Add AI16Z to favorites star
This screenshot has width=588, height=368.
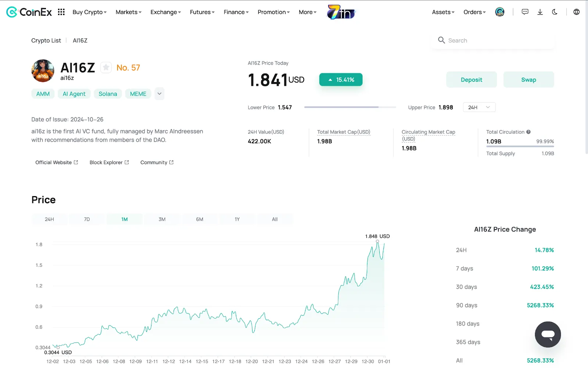tap(106, 67)
